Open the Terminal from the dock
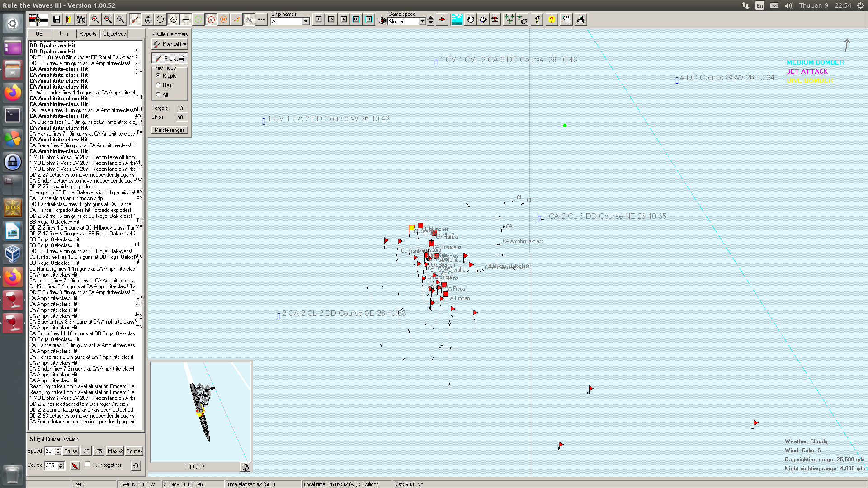 point(13,116)
